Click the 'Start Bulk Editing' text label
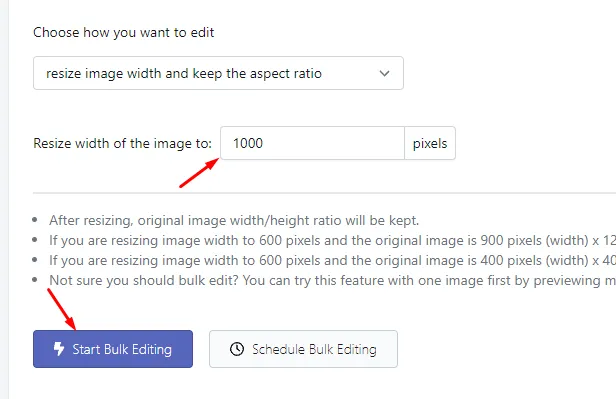The width and height of the screenshot is (616, 399). coord(122,349)
